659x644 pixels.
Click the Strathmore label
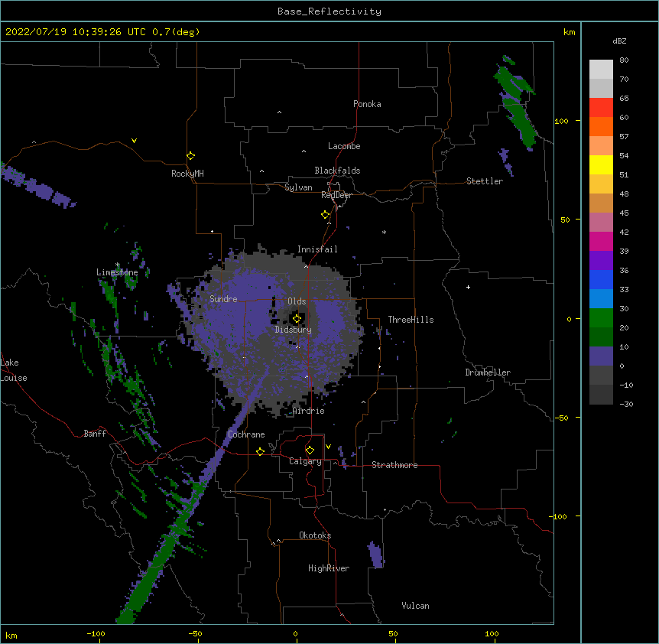(x=394, y=465)
